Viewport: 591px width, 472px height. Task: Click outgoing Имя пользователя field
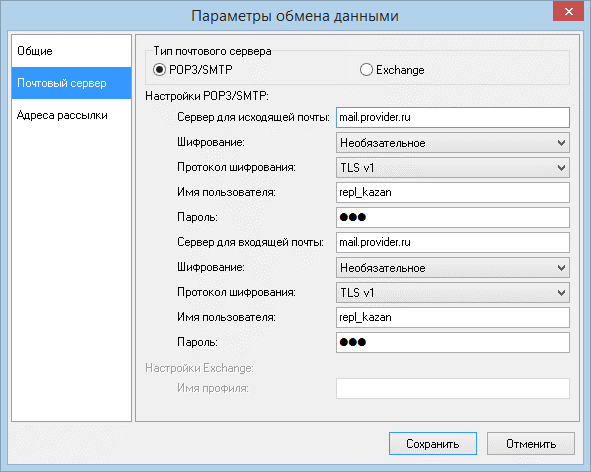[453, 192]
